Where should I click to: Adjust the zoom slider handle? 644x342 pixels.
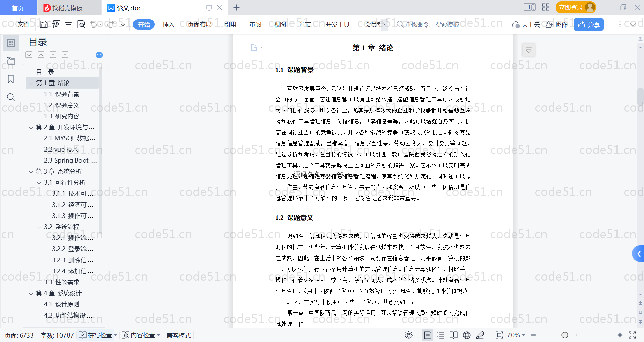[x=565, y=335]
